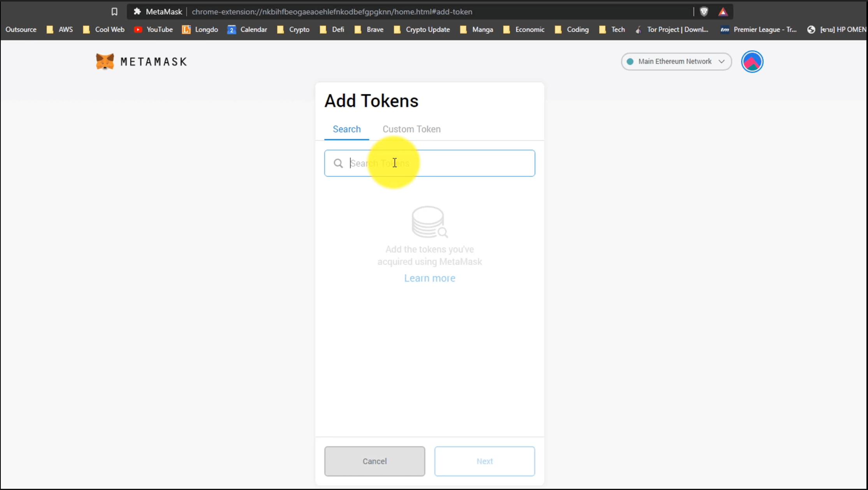The width and height of the screenshot is (868, 490).
Task: Expand the Main Ethereum Network selector
Action: (676, 61)
